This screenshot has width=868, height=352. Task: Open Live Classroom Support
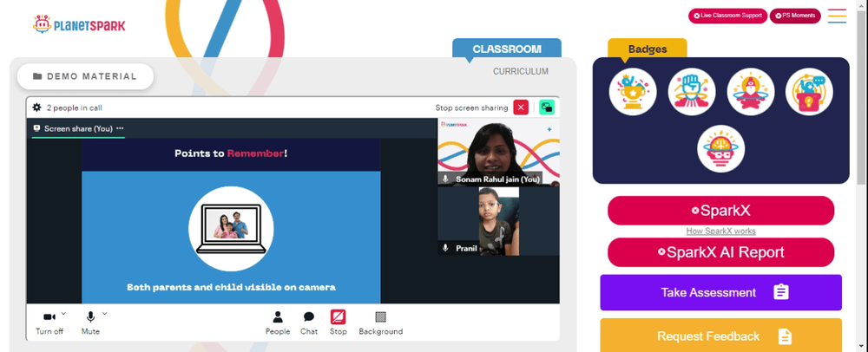(728, 16)
